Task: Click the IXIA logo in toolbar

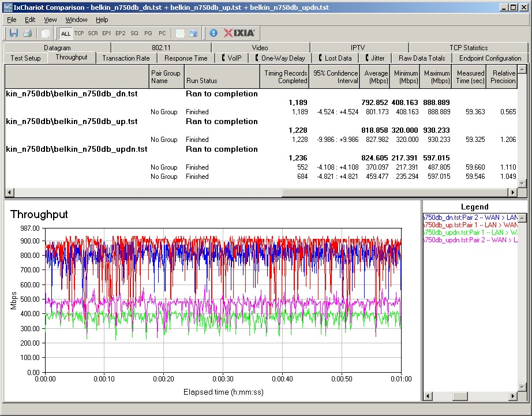Action: click(x=239, y=33)
